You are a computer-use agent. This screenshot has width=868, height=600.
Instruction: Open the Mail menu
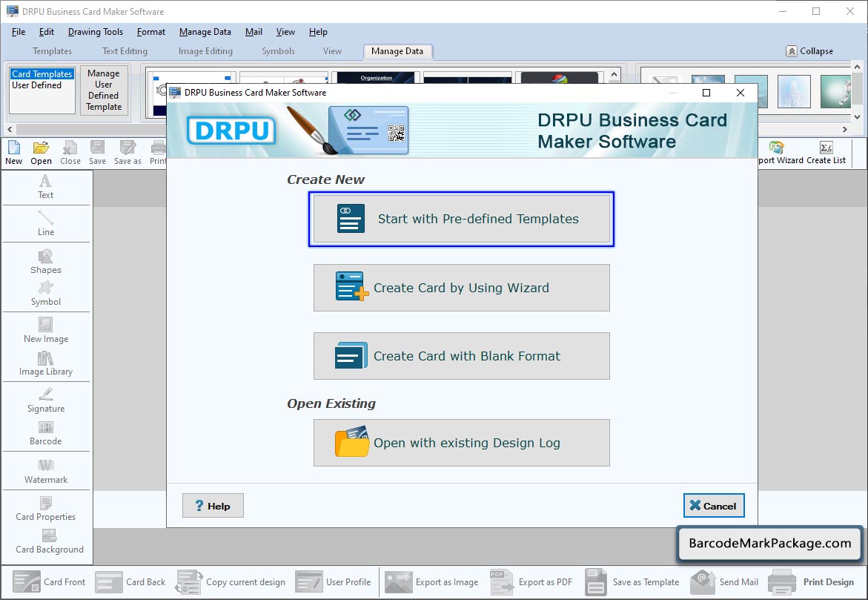point(254,32)
